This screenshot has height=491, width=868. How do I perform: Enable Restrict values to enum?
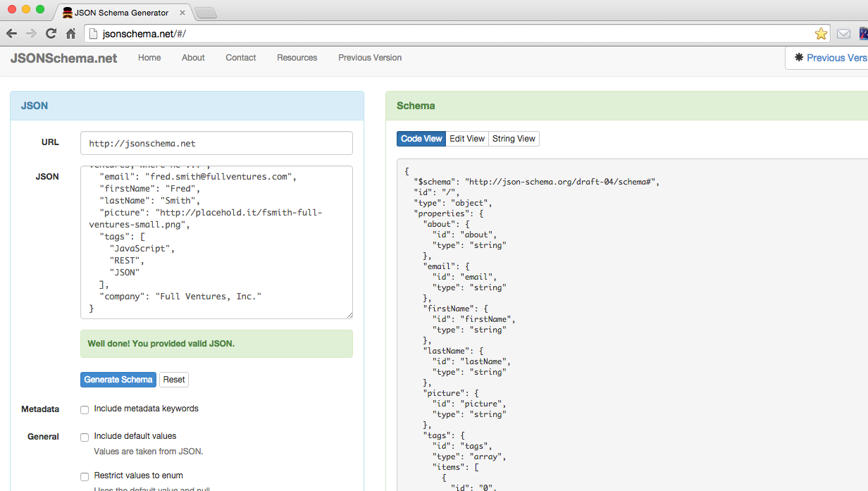85,476
